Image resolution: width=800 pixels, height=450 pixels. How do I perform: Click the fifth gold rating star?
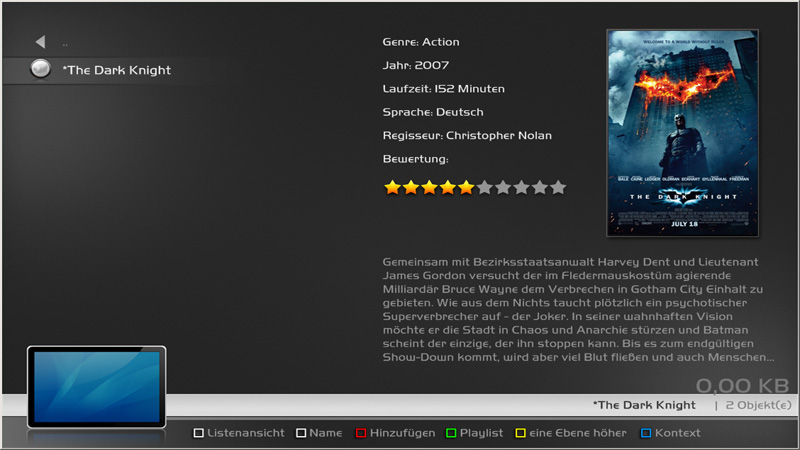coord(466,187)
